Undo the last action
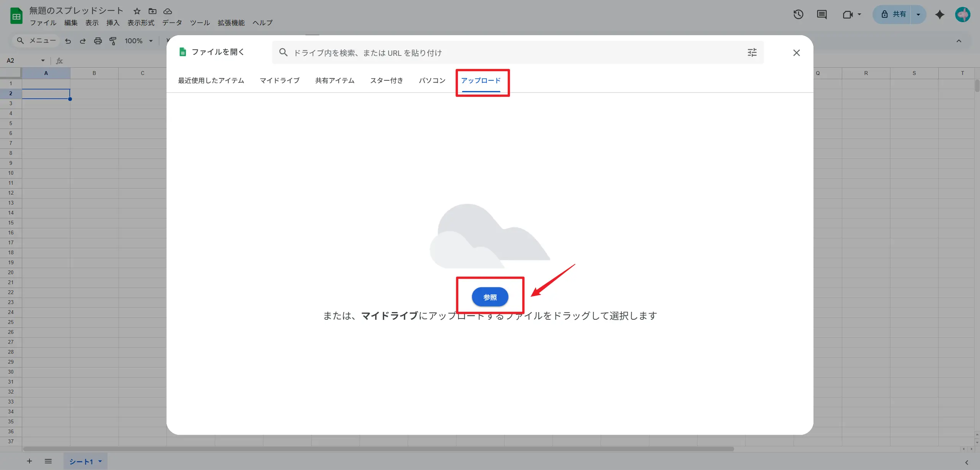This screenshot has width=980, height=470. point(68,41)
